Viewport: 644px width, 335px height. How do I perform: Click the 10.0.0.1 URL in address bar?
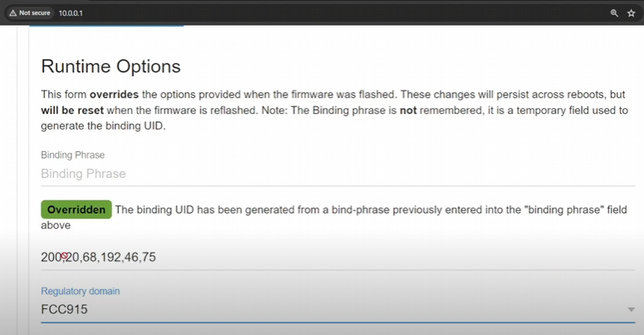71,13
